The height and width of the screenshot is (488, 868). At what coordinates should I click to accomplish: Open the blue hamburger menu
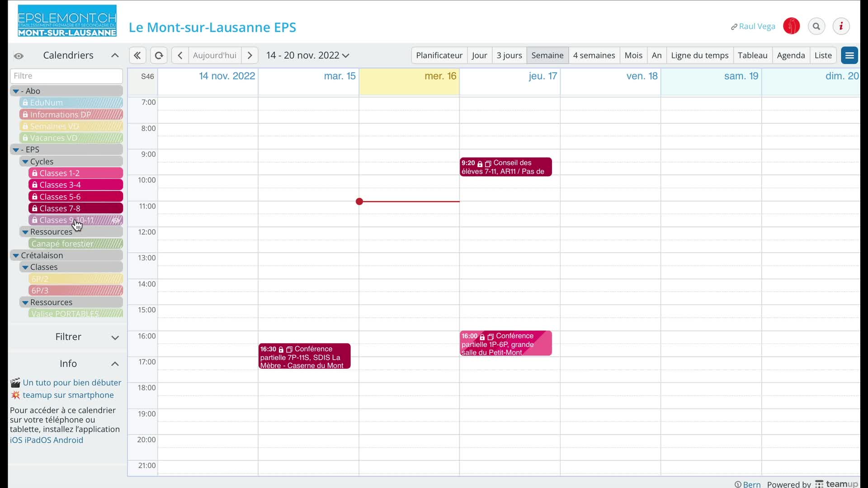tap(849, 55)
